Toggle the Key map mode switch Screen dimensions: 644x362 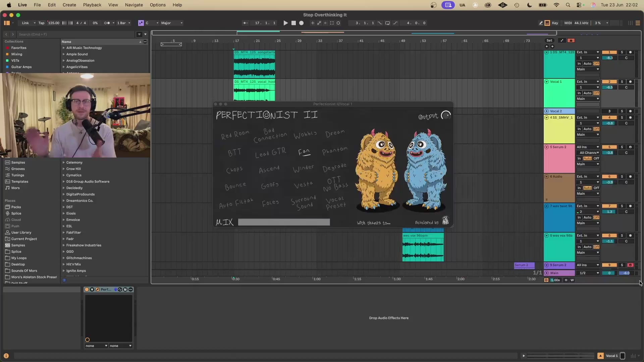pyautogui.click(x=555, y=23)
